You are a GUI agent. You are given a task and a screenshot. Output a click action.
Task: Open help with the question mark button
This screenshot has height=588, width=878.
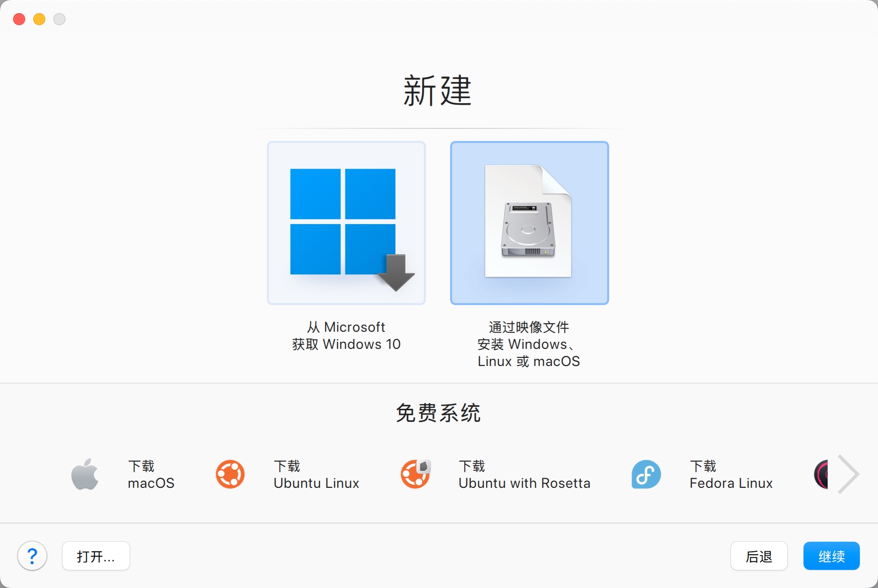(x=32, y=556)
